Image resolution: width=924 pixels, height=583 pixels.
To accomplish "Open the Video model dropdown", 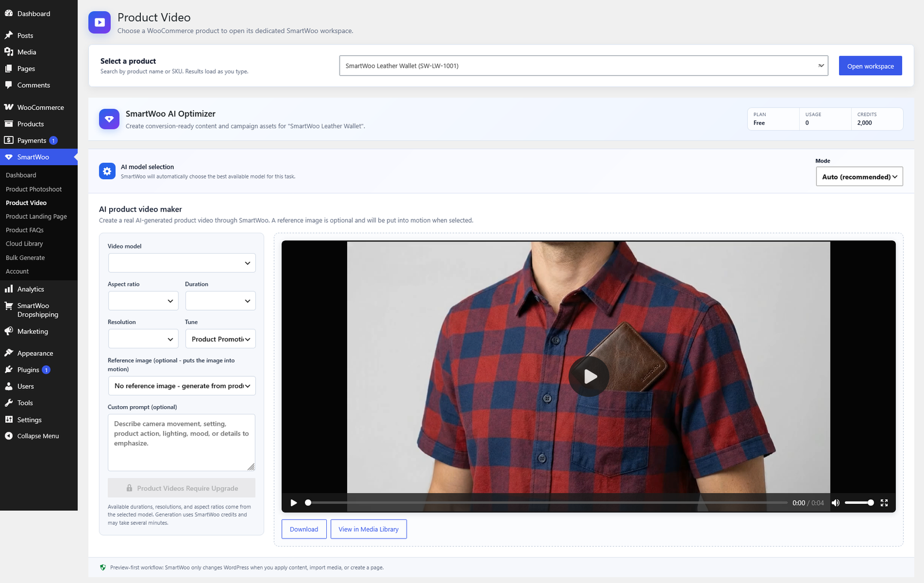I will [x=181, y=263].
